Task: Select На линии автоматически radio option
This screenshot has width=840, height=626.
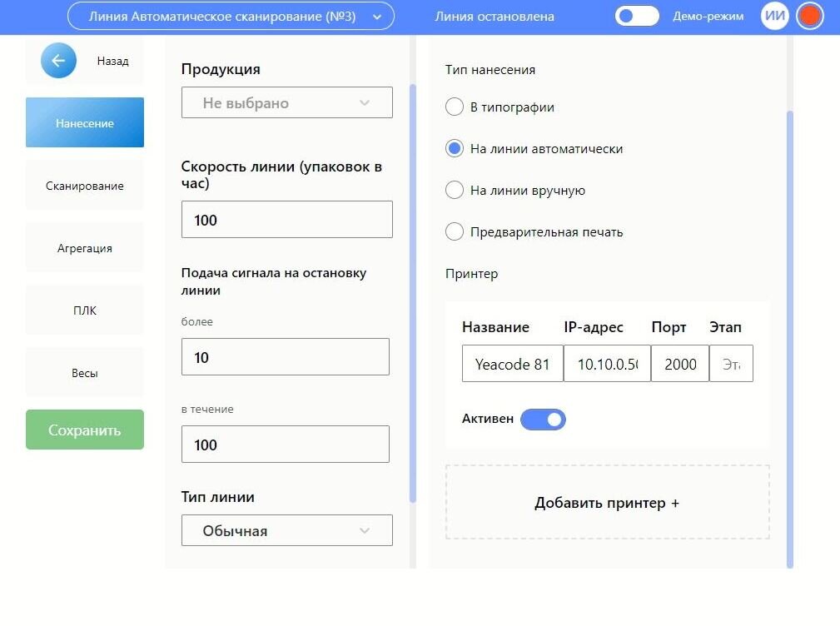Action: tap(455, 148)
